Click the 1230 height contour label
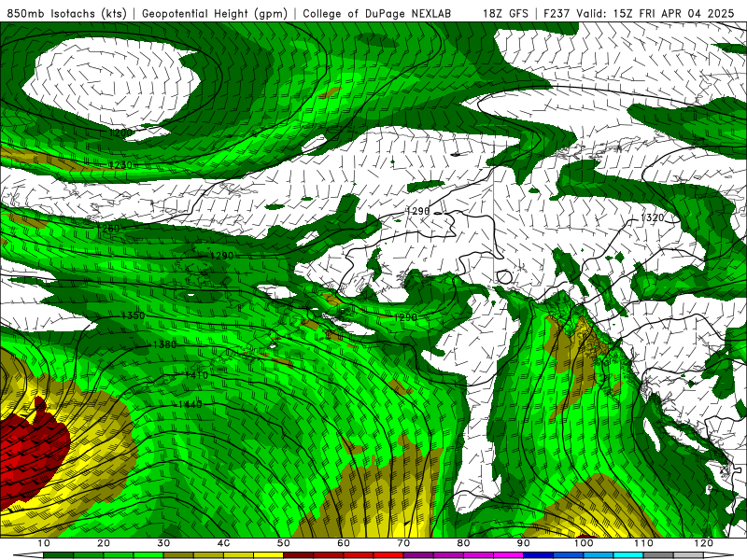The width and height of the screenshot is (747, 560). 120,165
